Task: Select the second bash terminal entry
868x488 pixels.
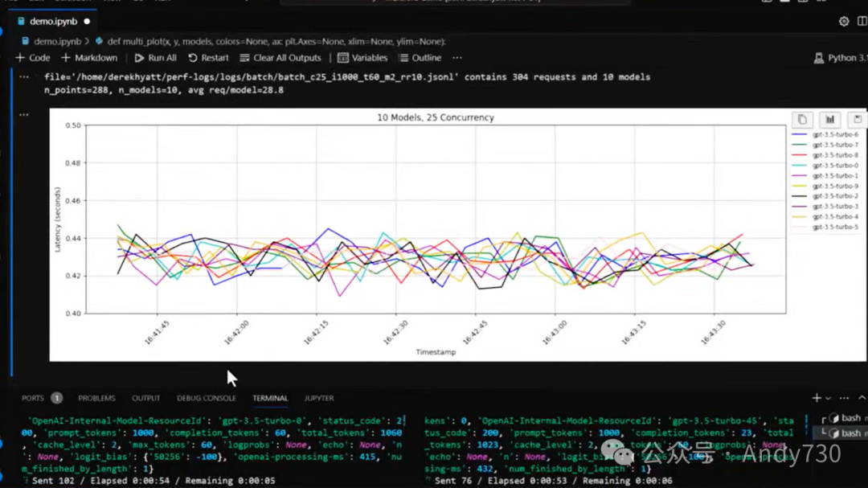Action: (x=844, y=433)
